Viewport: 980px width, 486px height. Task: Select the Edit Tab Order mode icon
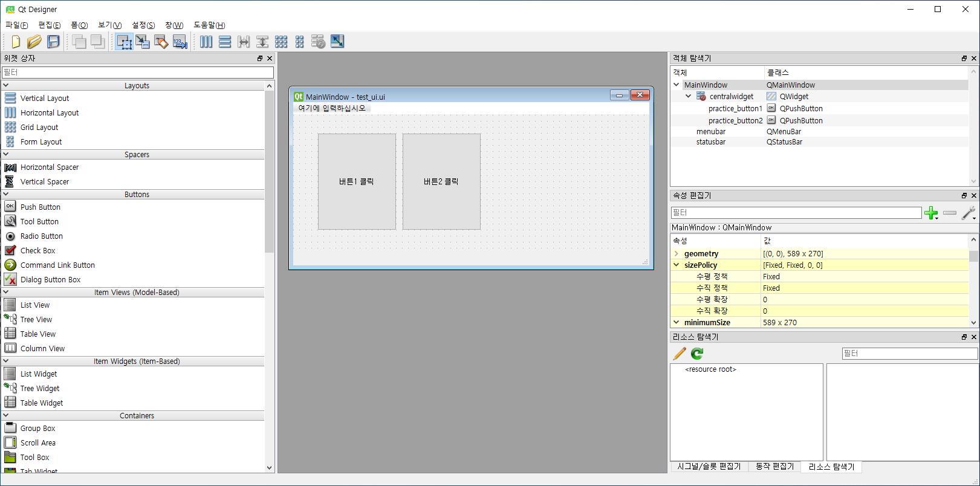180,42
